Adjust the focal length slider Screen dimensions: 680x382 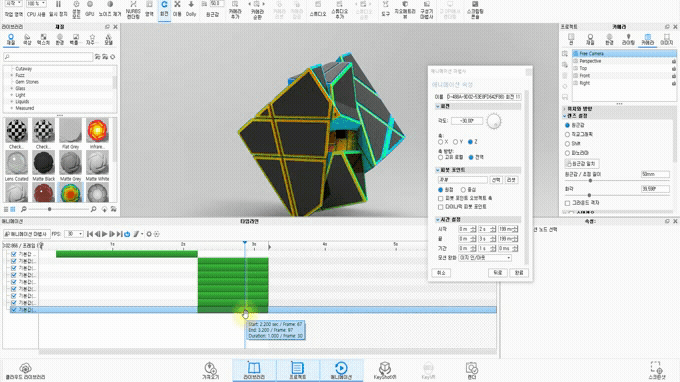click(x=590, y=180)
